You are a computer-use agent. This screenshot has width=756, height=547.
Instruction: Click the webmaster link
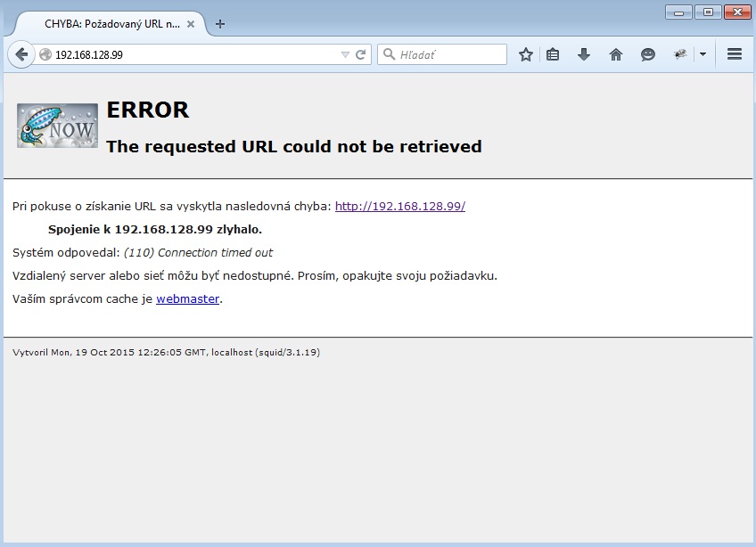click(x=187, y=298)
